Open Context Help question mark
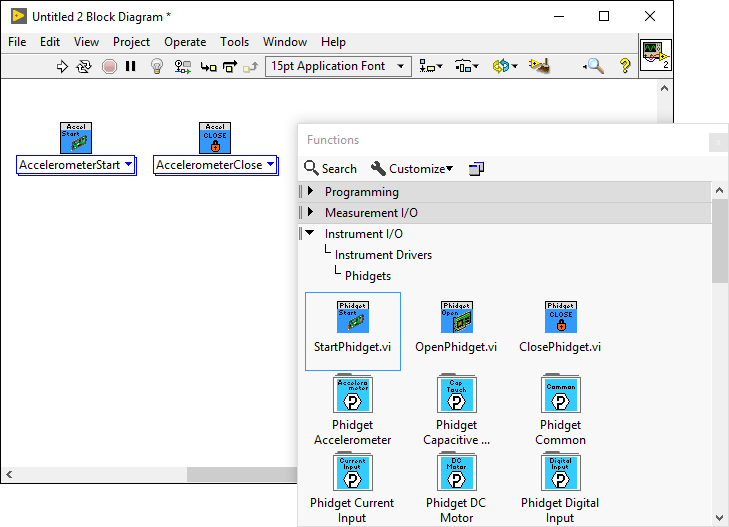This screenshot has height=527, width=729. click(625, 66)
